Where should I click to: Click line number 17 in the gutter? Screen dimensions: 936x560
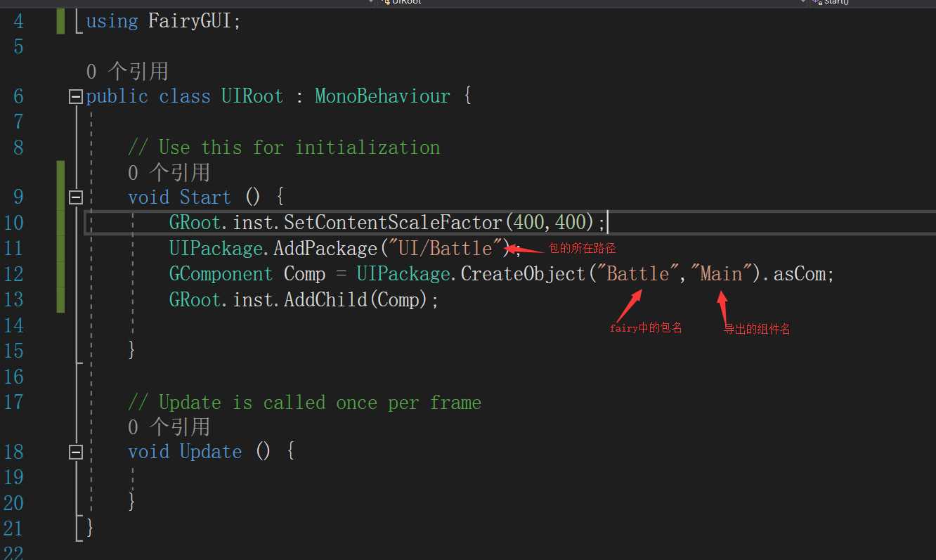click(x=13, y=403)
